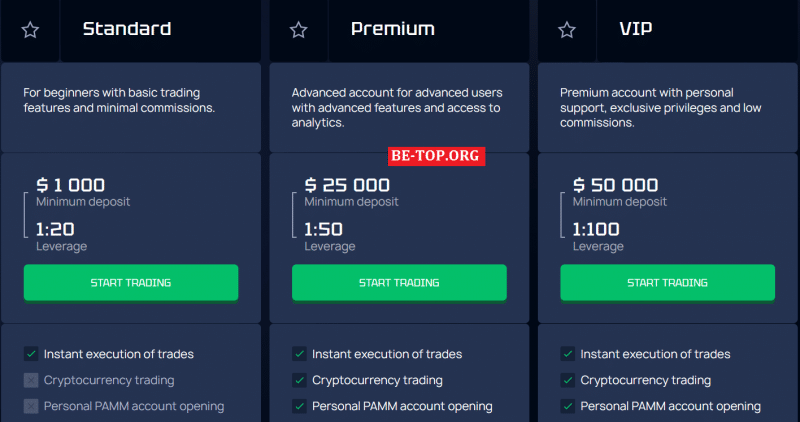800x422 pixels.
Task: Select the Premium plan title
Action: [x=393, y=29]
